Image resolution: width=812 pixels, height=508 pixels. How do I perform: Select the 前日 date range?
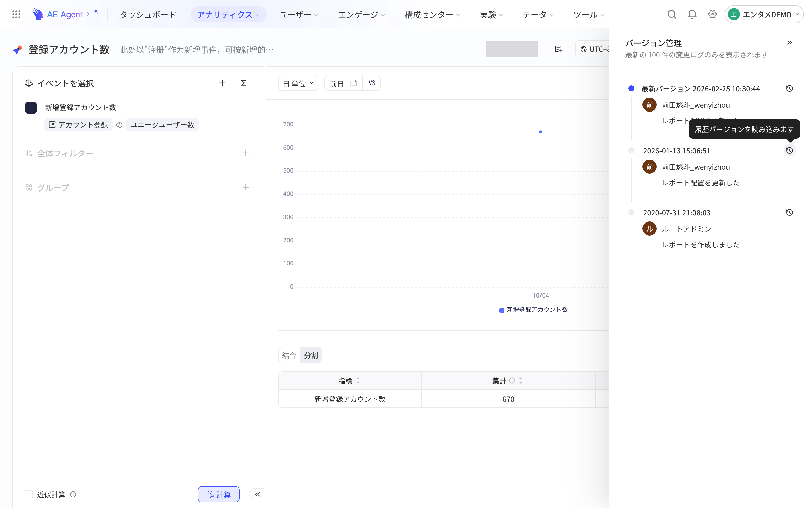pos(336,83)
